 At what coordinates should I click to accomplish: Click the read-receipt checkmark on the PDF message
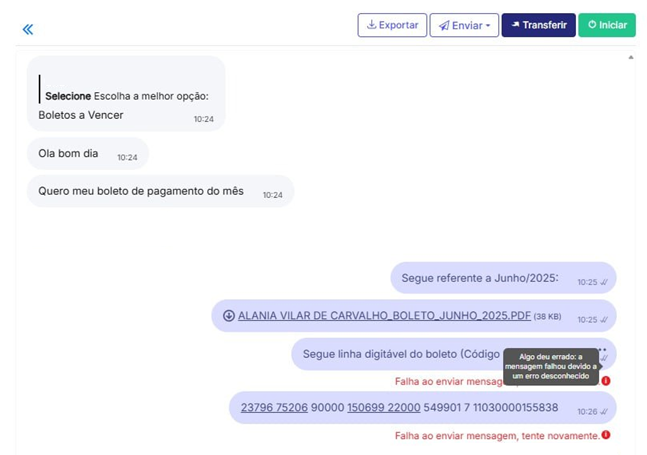click(x=604, y=320)
